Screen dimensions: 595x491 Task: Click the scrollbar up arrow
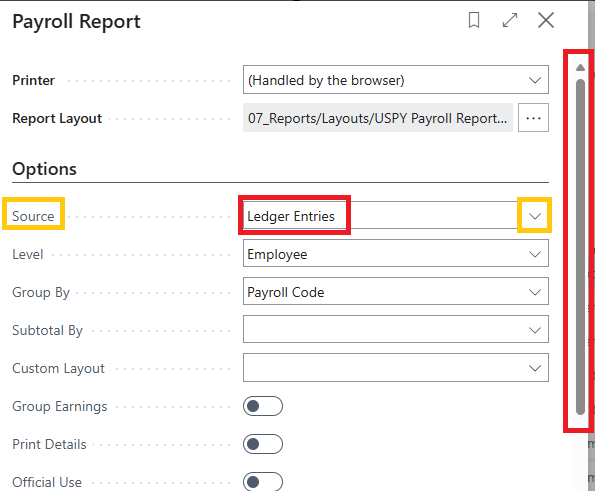[x=580, y=68]
